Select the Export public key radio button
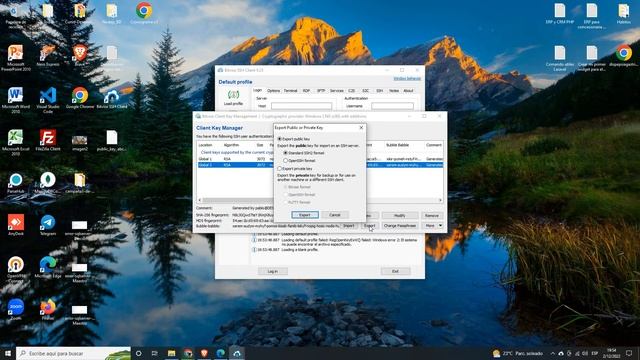The height and width of the screenshot is (360, 640). [x=280, y=139]
